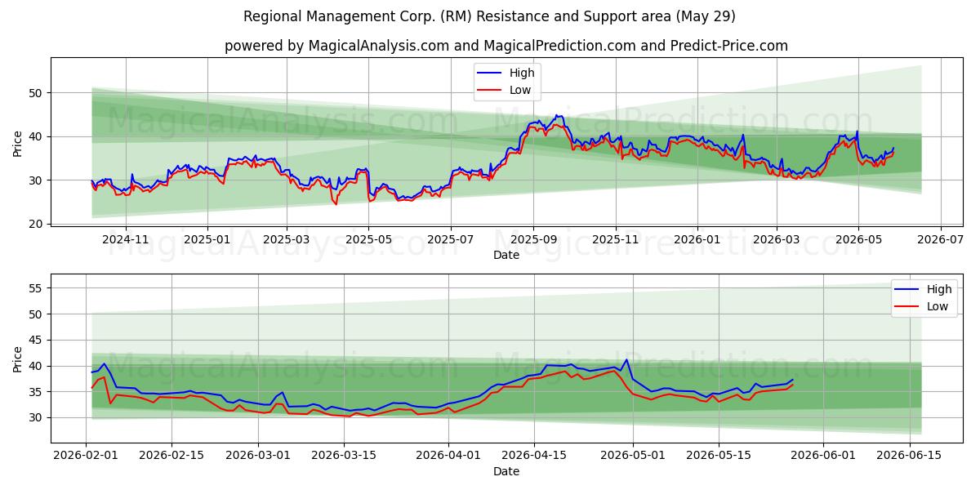Screen dimensions: 980x490
Task: Click the top chart 'Price' axis label
Action: [x=18, y=142]
